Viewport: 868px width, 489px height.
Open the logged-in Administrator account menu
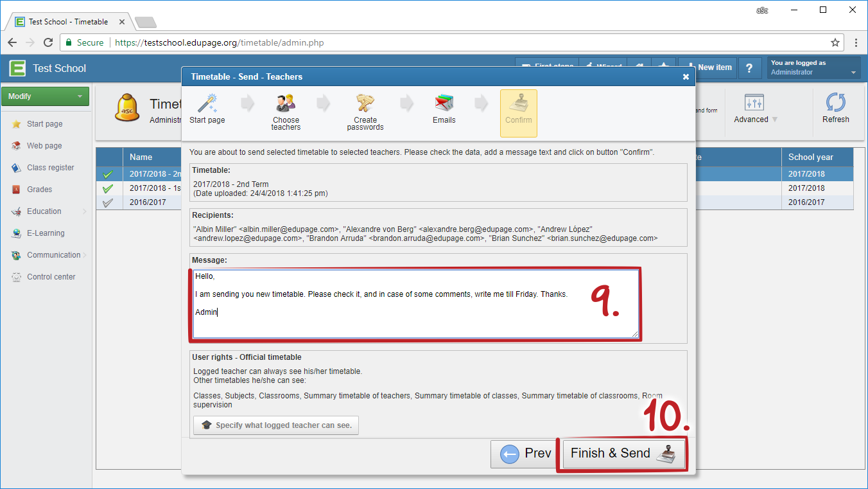(813, 68)
